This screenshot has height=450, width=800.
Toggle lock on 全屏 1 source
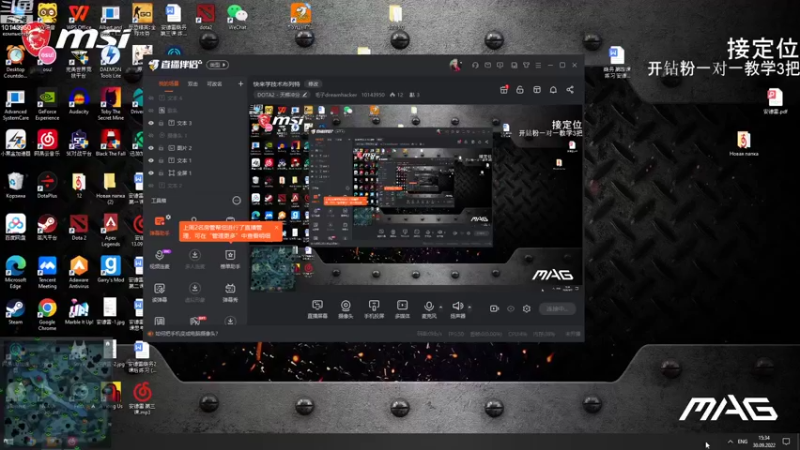click(161, 173)
